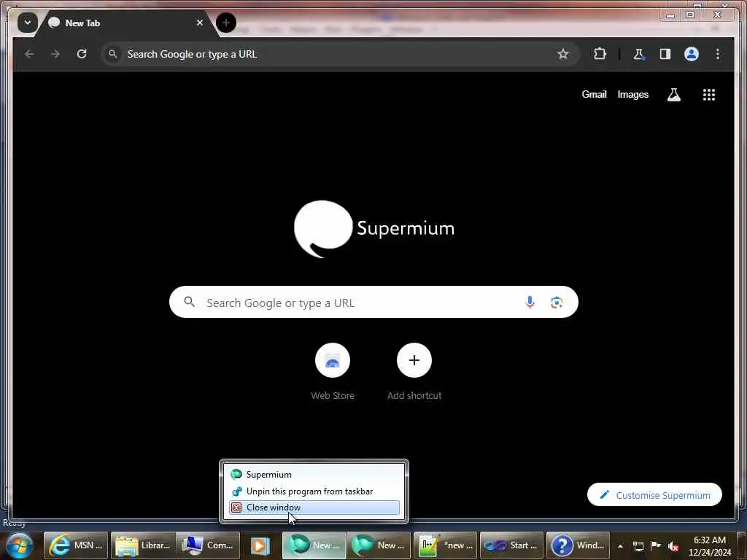Go back with the back arrow
Viewport: 747px width, 560px height.
coord(29,54)
